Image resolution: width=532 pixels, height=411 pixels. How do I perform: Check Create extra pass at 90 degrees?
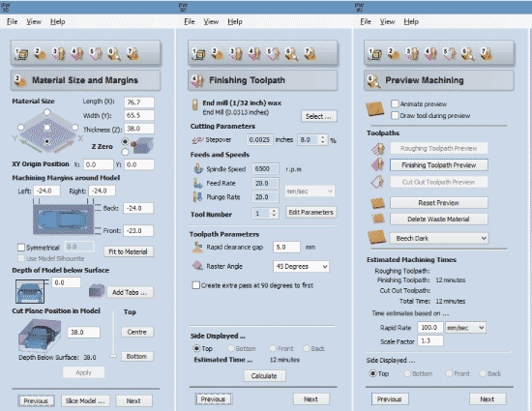(x=195, y=285)
